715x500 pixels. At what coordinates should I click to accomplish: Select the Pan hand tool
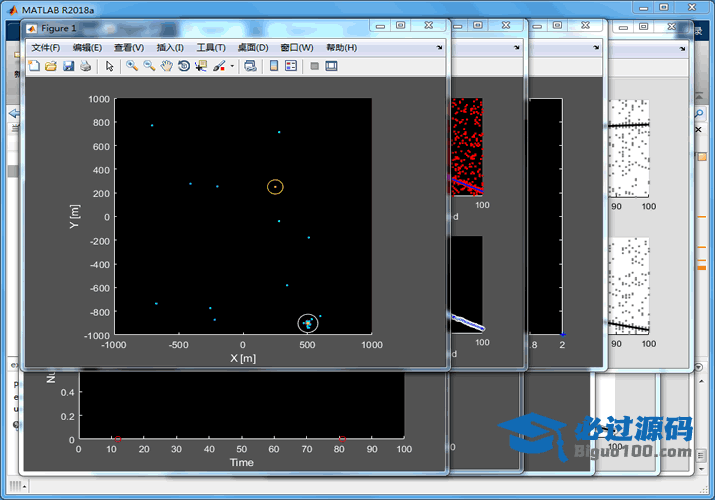click(167, 66)
